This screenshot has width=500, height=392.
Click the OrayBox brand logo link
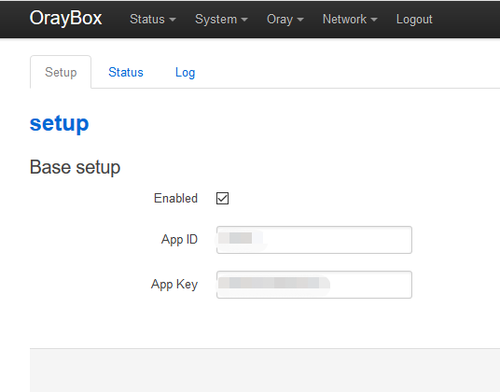point(66,18)
